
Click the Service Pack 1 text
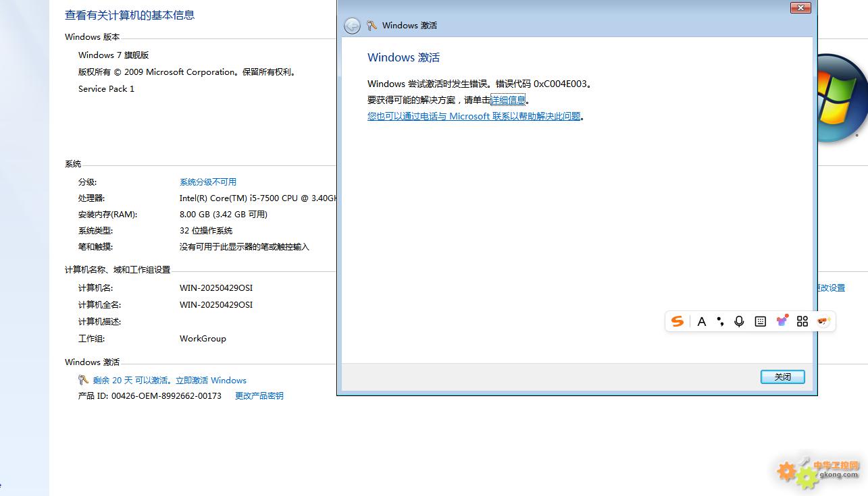(x=106, y=89)
